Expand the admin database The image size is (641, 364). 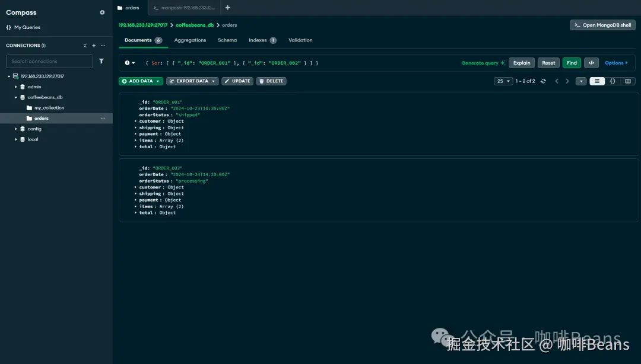[16, 87]
